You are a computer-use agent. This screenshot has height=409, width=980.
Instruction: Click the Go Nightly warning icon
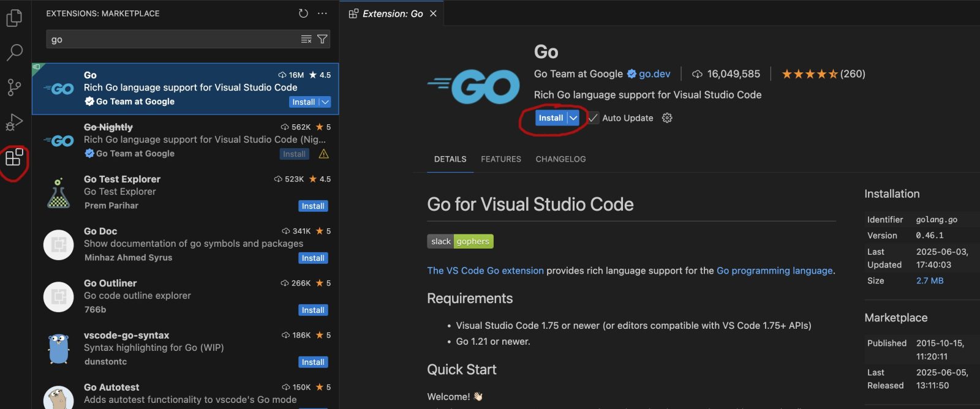coord(323,154)
